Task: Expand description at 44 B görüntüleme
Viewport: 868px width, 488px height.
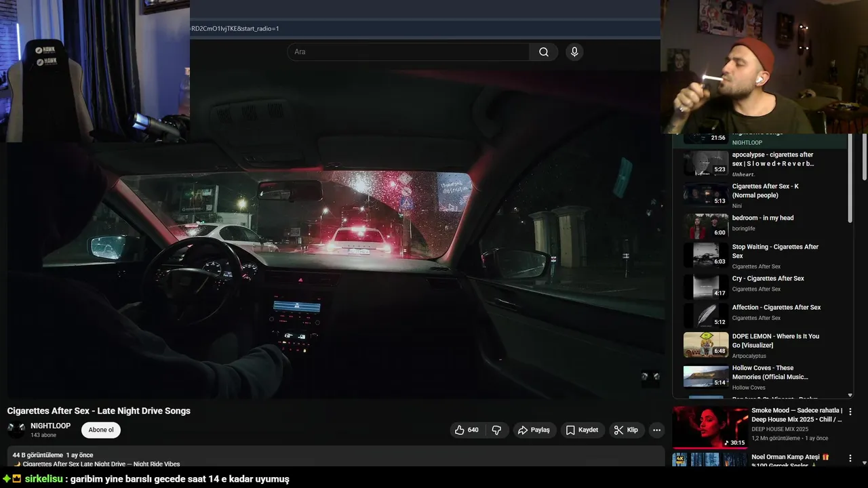Action: [x=336, y=457]
